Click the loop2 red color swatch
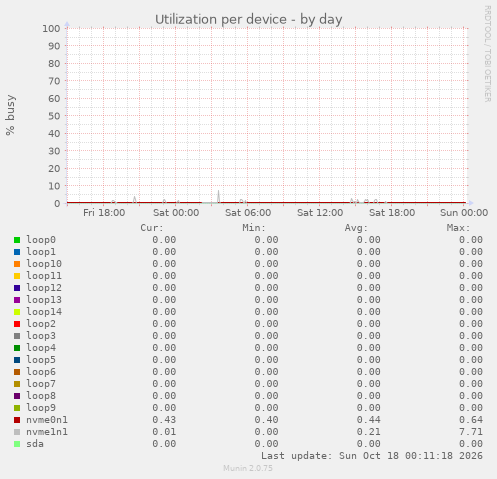497x479 pixels. click(x=17, y=324)
